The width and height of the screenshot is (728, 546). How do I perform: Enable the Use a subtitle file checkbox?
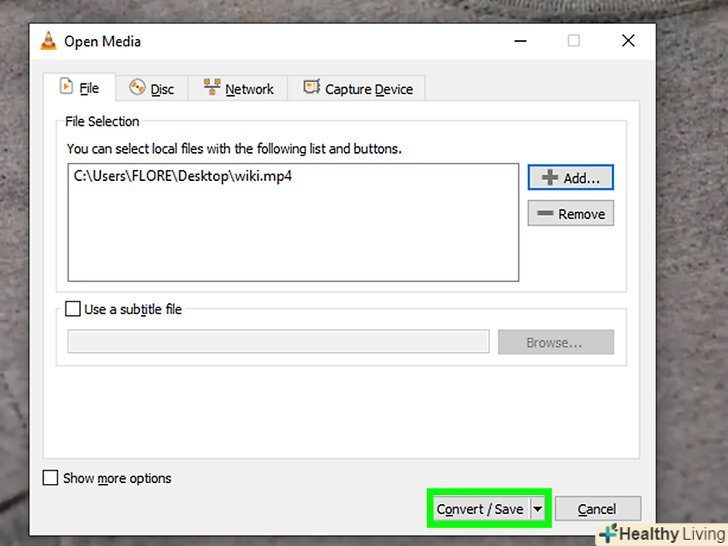tap(73, 309)
